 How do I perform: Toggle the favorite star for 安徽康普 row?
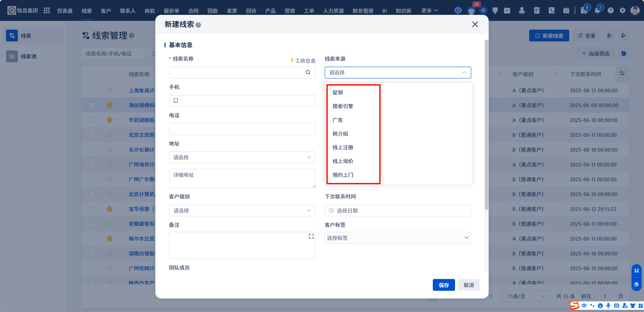[x=109, y=224]
